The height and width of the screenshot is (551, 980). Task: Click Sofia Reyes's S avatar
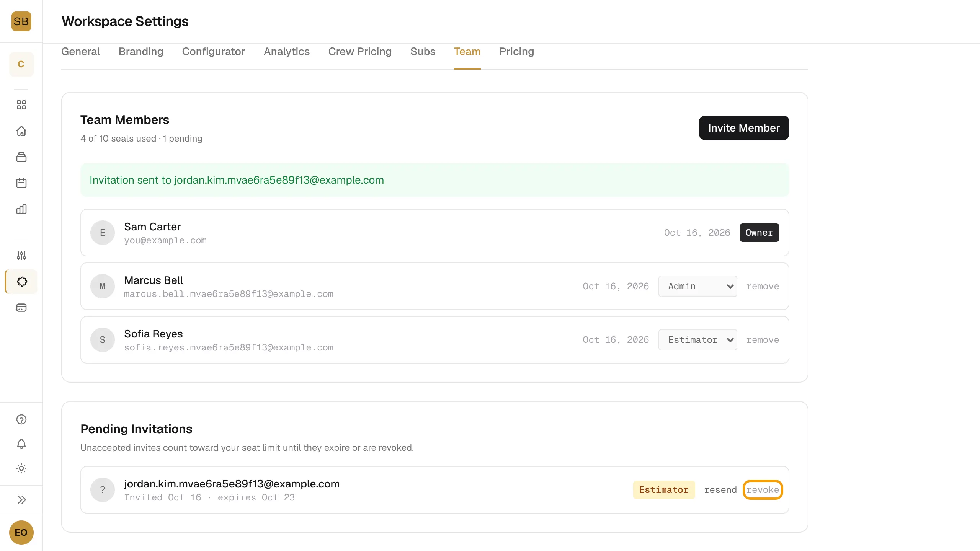103,340
